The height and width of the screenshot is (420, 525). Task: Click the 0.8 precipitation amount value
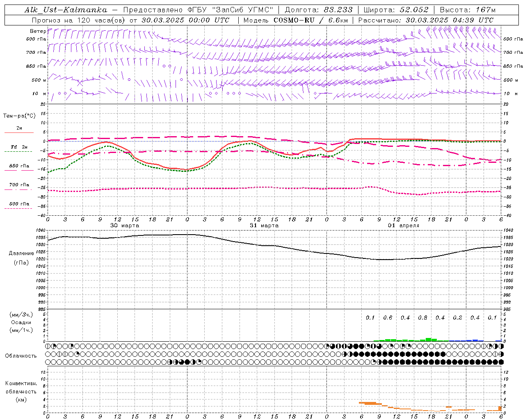(422, 318)
